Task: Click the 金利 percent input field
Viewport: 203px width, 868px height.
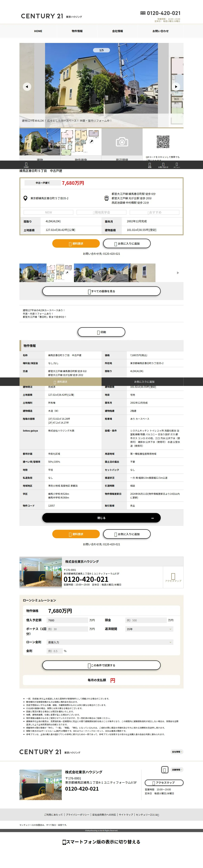Action: 55,651
